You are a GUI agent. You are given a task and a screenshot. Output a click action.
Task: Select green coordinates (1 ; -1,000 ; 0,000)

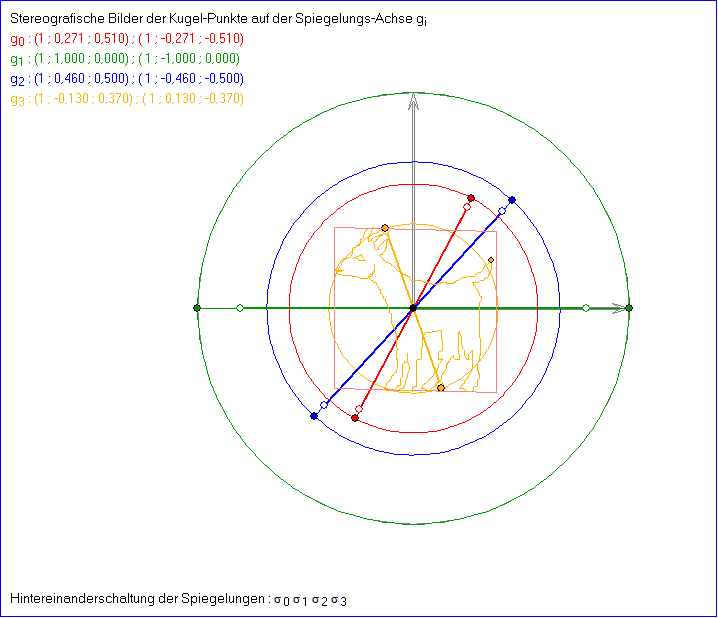[x=189, y=59]
